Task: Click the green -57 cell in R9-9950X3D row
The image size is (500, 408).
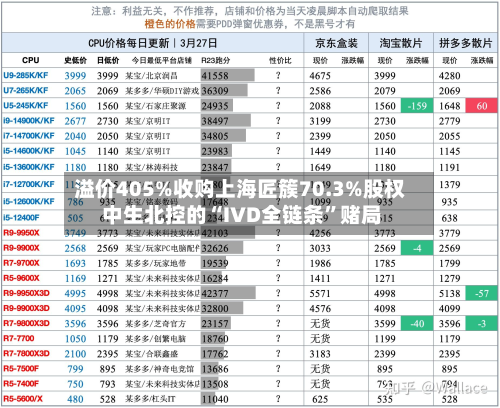Action: point(482,293)
